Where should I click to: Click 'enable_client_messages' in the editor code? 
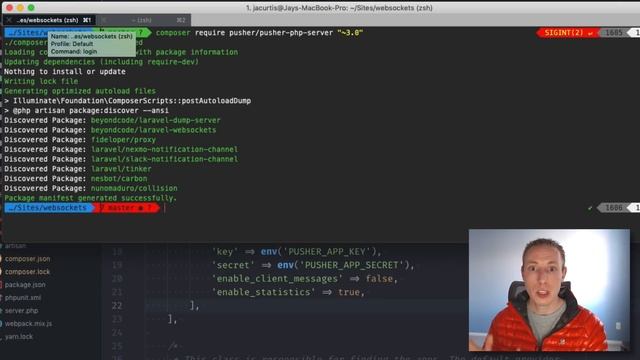point(277,278)
